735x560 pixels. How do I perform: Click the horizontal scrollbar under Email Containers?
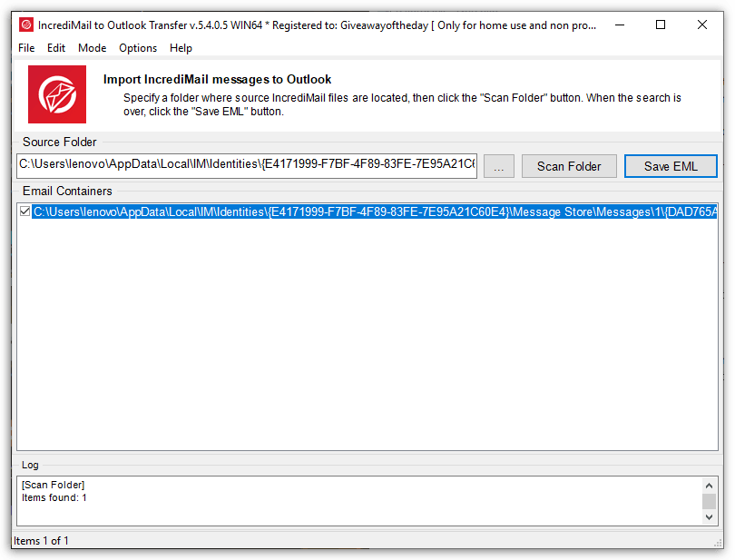pos(363,442)
